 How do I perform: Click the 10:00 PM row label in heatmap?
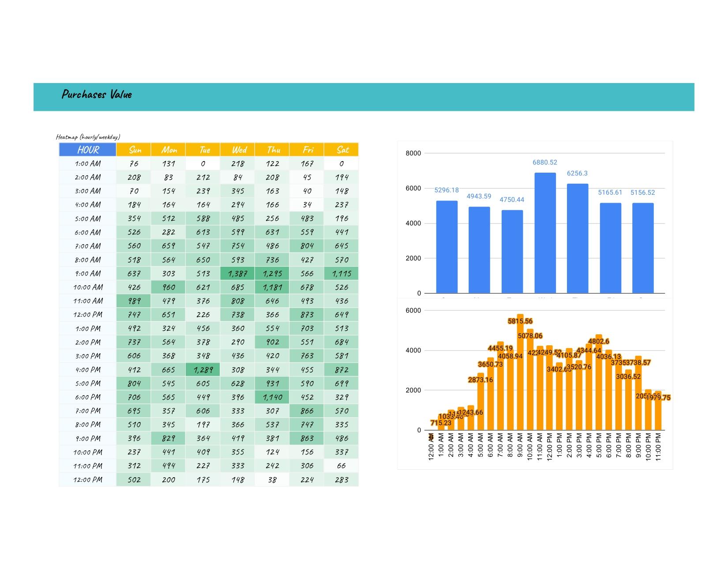point(88,452)
